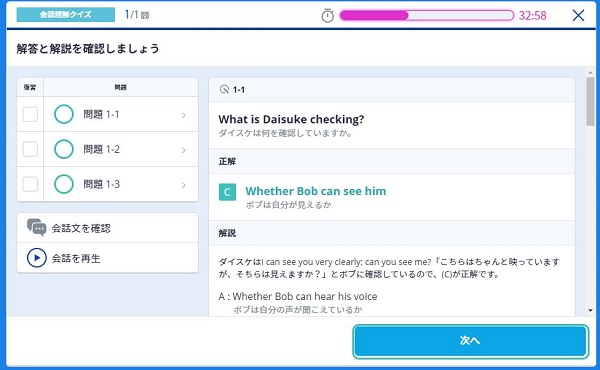Image resolution: width=600 pixels, height=370 pixels.
Task: Check the review box for 問題 1-3
Action: tap(30, 184)
